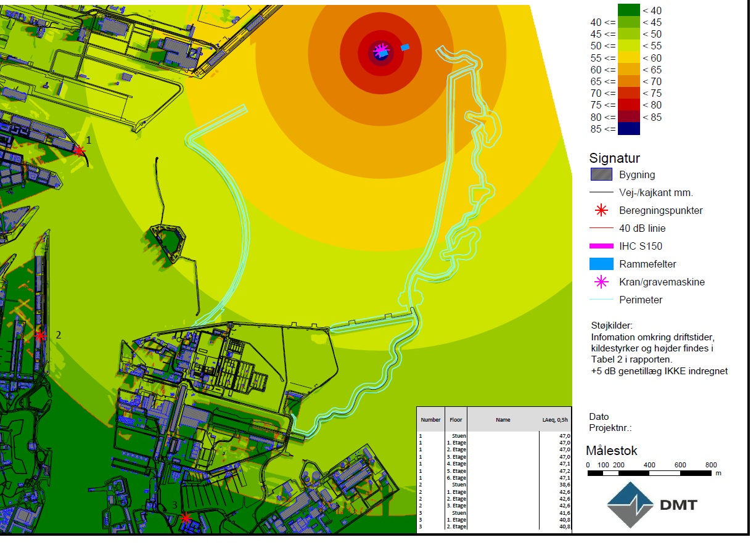Viewport: 756px width, 545px height.
Task: Click the Floor column header in table
Action: (x=456, y=420)
